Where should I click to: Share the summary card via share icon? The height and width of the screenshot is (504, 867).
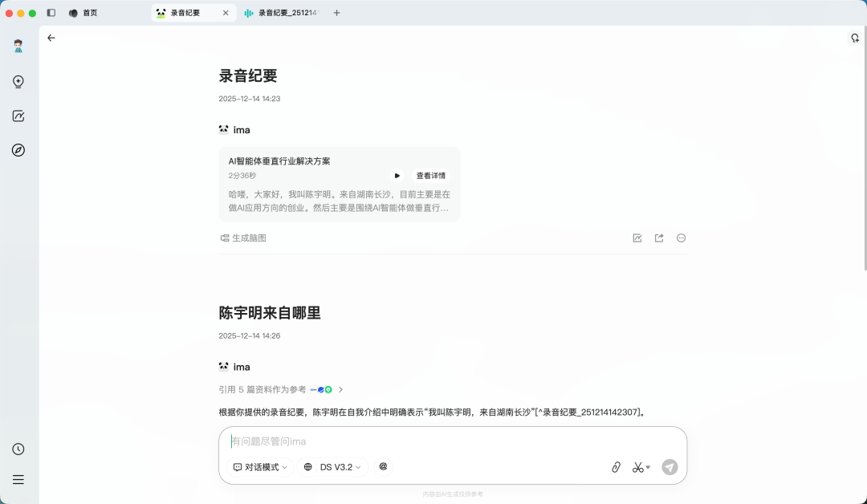tap(658, 238)
